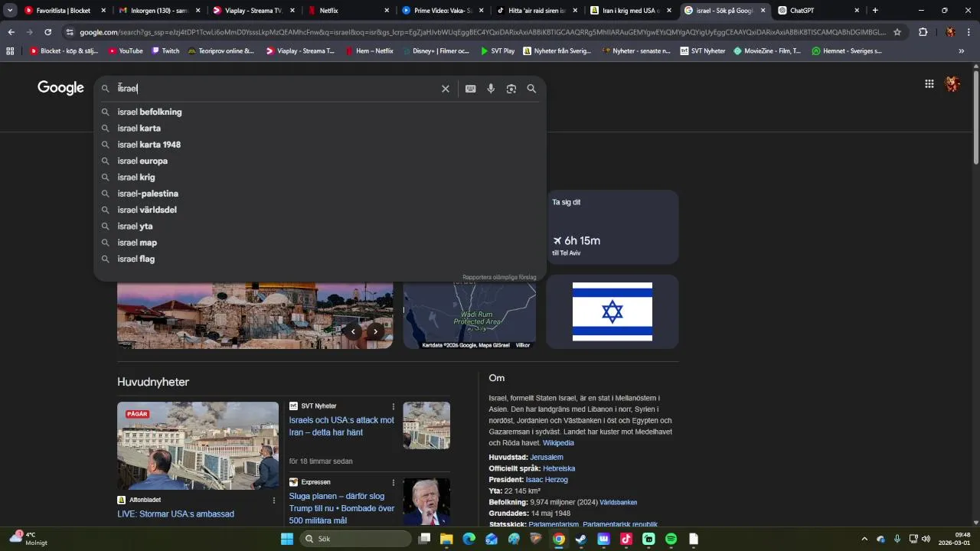The image size is (980, 551).
Task: Open the on-screen keyboard input tool
Action: tap(470, 89)
